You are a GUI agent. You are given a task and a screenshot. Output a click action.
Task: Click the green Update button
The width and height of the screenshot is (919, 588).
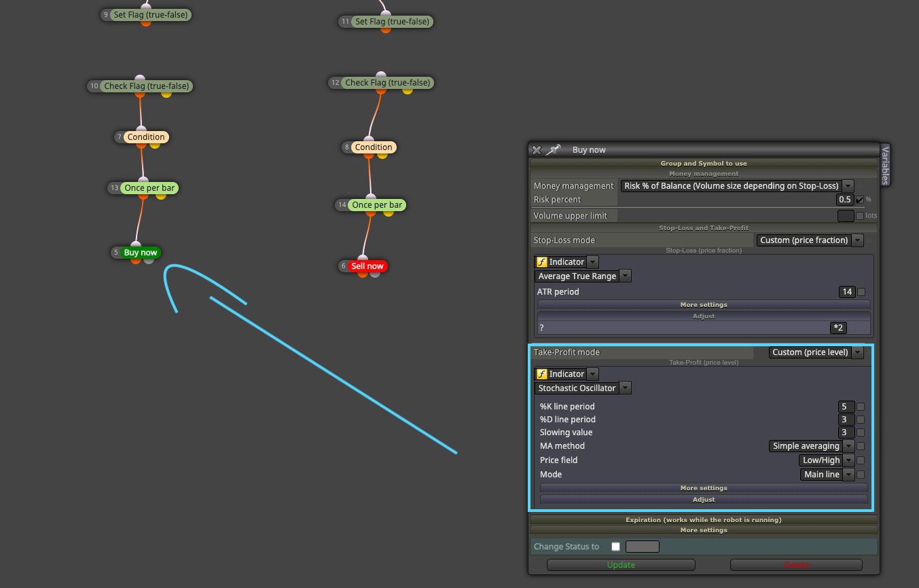pos(621,565)
